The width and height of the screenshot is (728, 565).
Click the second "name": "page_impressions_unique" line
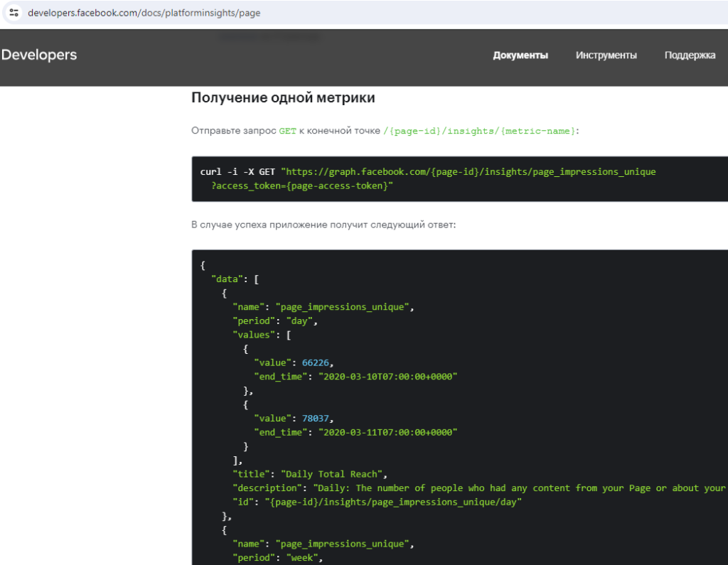[x=323, y=544]
